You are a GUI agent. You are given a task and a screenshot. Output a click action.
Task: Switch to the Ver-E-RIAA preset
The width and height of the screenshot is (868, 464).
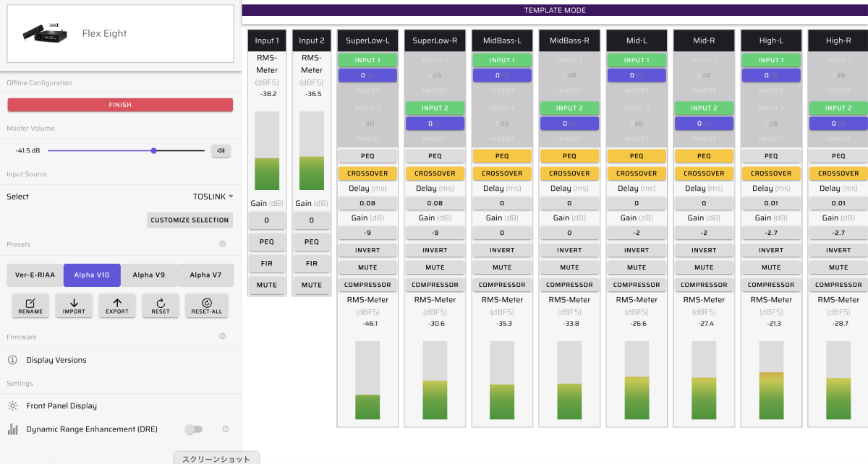pos(35,275)
